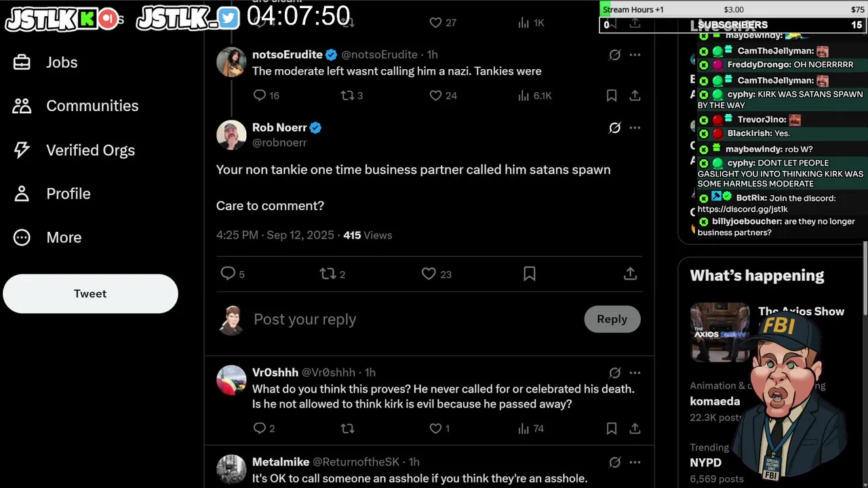Bookmark Rob Noerr's main tweet

pyautogui.click(x=530, y=274)
